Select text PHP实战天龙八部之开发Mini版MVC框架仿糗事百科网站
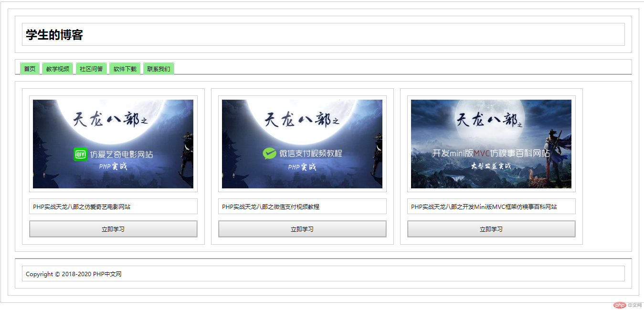The height and width of the screenshot is (310, 644). click(x=484, y=207)
